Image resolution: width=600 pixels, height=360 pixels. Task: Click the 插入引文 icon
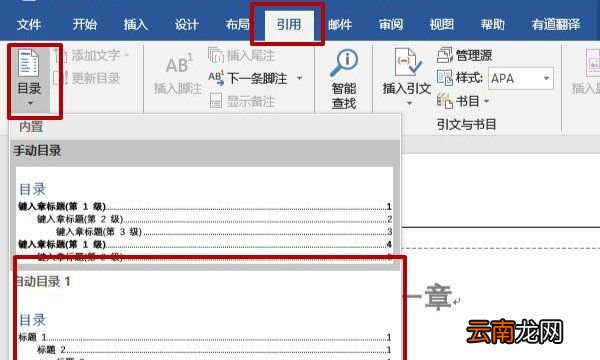click(x=408, y=62)
